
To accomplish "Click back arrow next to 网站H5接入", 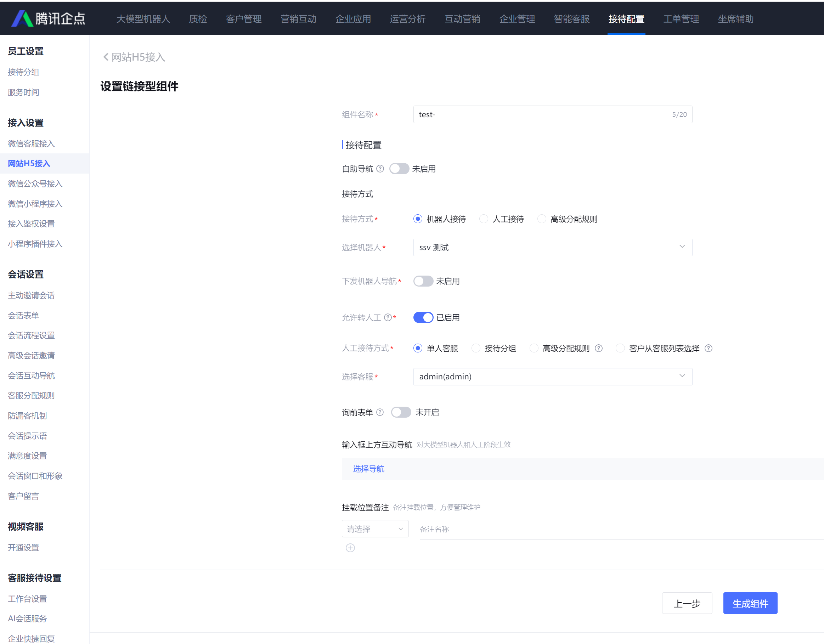I will click(106, 57).
